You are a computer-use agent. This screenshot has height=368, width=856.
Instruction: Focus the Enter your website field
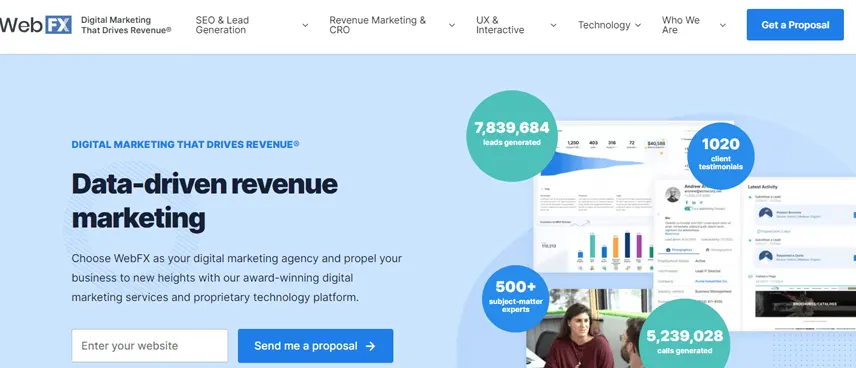click(x=150, y=346)
